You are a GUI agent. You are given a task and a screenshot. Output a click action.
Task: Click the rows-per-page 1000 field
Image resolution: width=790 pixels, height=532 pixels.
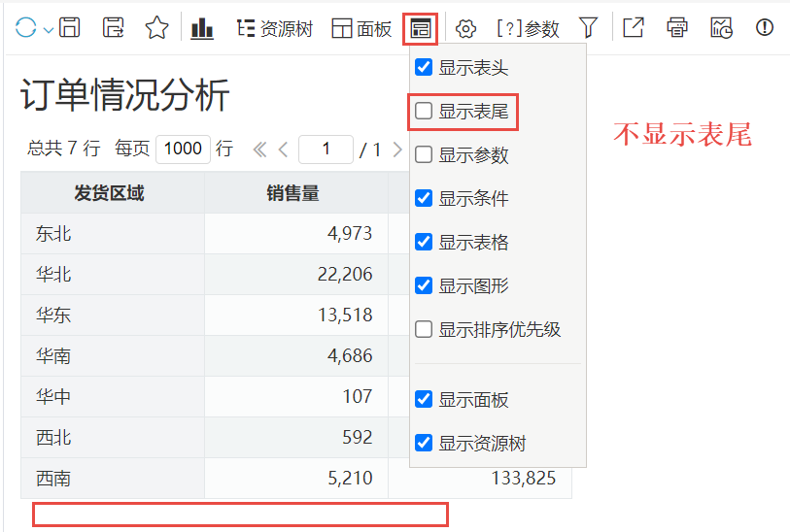coord(183,150)
